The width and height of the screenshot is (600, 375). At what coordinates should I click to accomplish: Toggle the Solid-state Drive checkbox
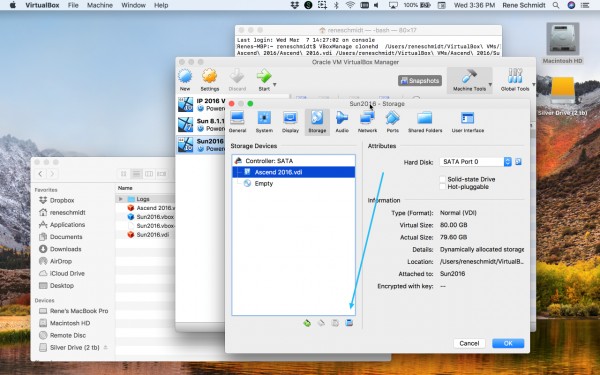[443, 179]
